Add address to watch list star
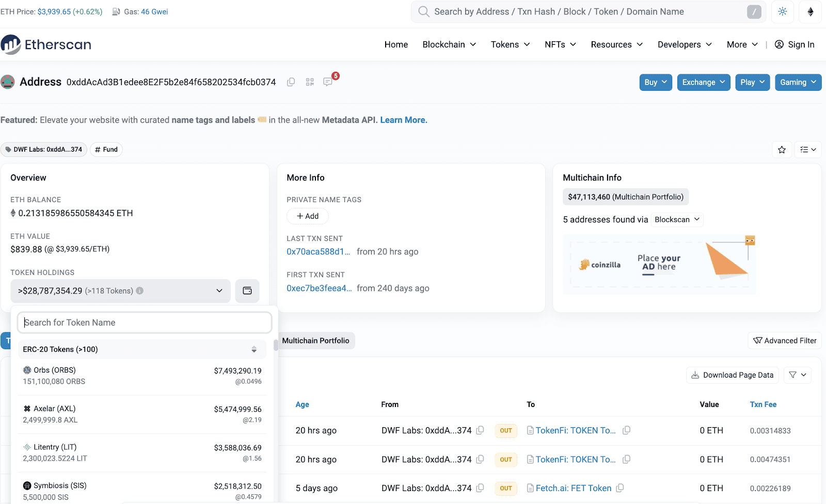This screenshot has height=504, width=826. (x=782, y=150)
